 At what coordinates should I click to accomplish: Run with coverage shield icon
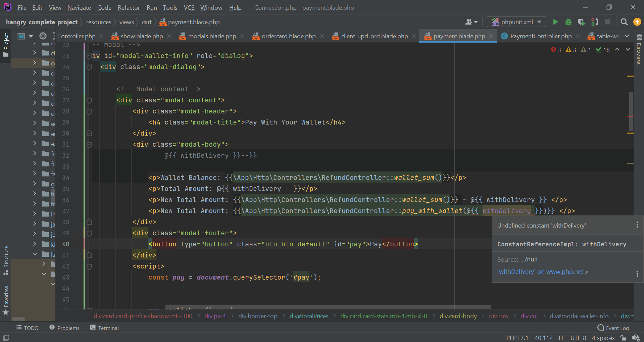click(581, 22)
